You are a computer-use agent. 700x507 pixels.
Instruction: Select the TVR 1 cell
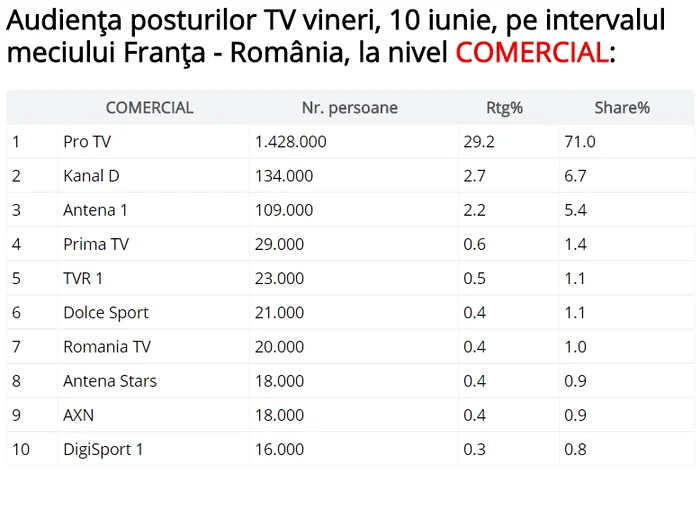coord(83,278)
